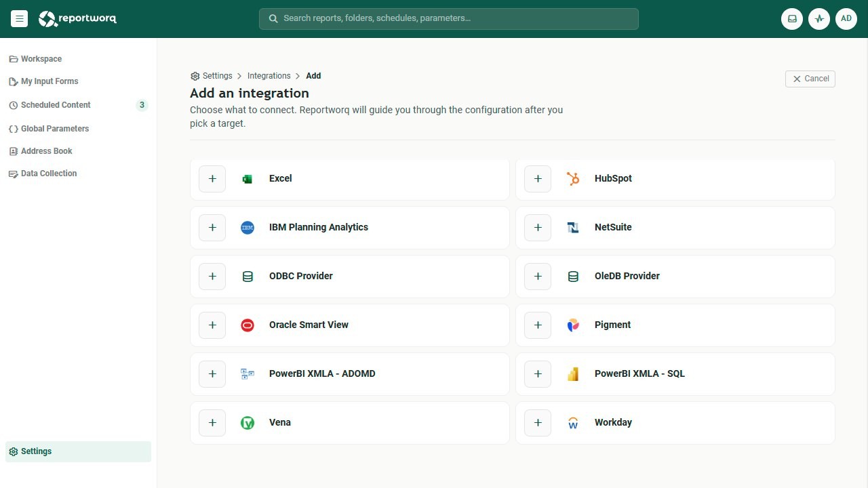Focus the search reports field
Image resolution: width=868 pixels, height=488 pixels.
449,19
